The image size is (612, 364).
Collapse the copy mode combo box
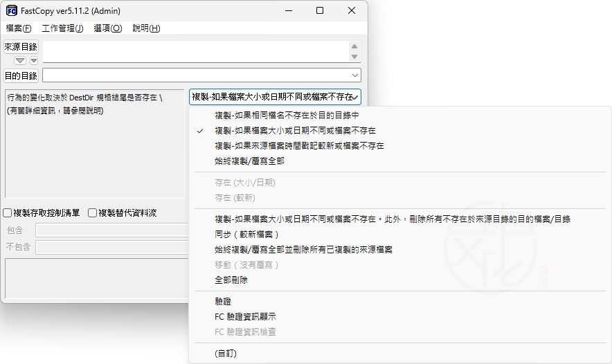tap(355, 98)
